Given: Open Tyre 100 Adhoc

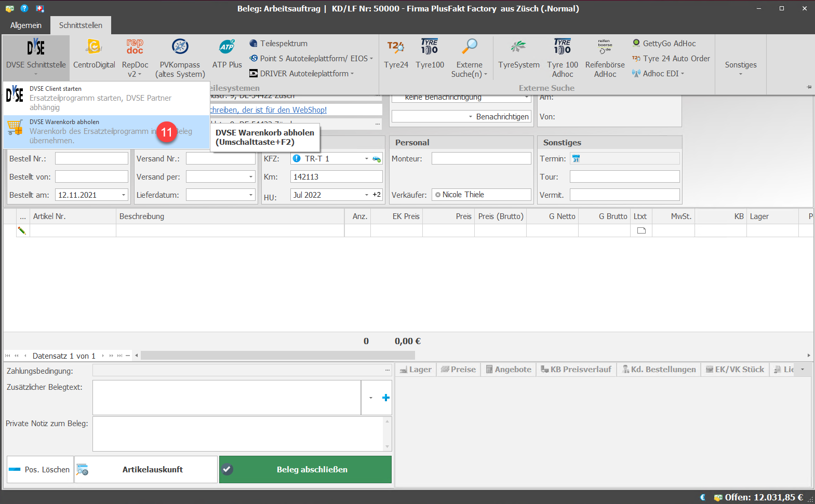Looking at the screenshot, I should pyautogui.click(x=563, y=58).
